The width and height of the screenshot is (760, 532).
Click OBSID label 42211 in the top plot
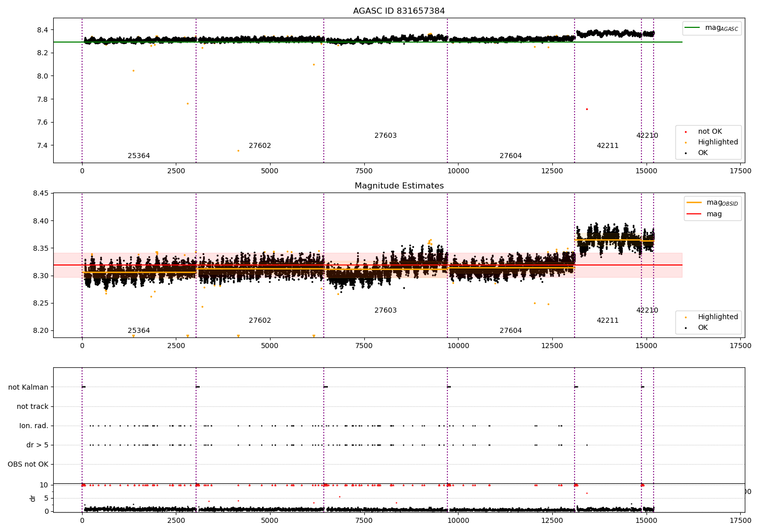(x=607, y=146)
